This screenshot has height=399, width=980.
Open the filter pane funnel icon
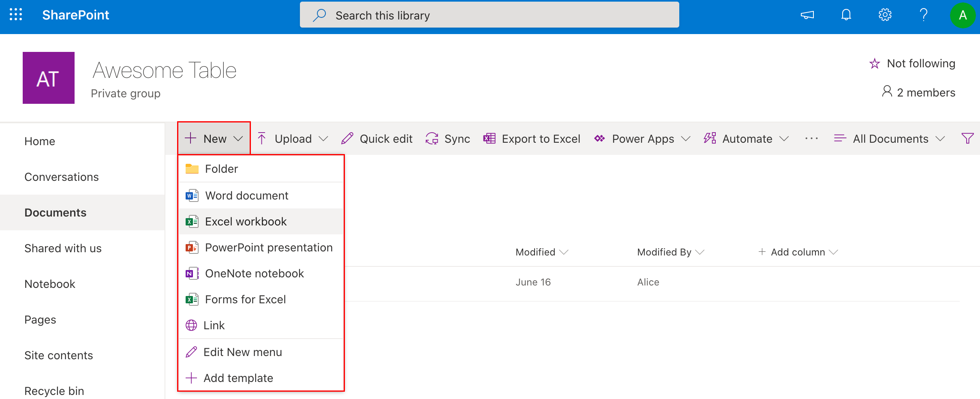pyautogui.click(x=967, y=139)
